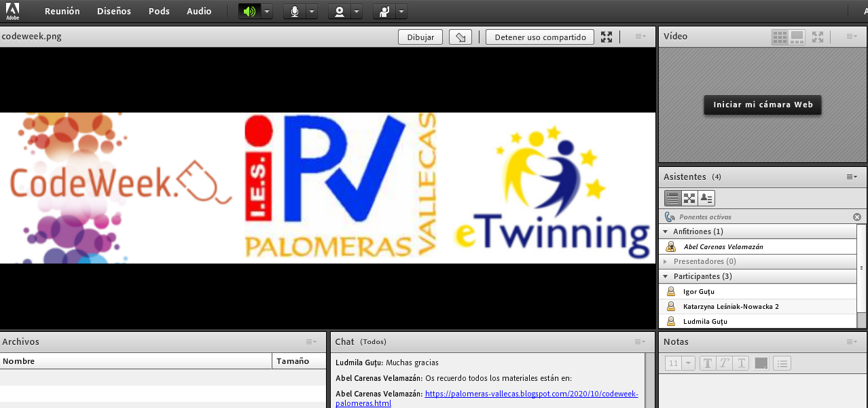Viewport: 868px width, 408px height.
Task: Click the pointer arrow tool icon
Action: (x=460, y=37)
